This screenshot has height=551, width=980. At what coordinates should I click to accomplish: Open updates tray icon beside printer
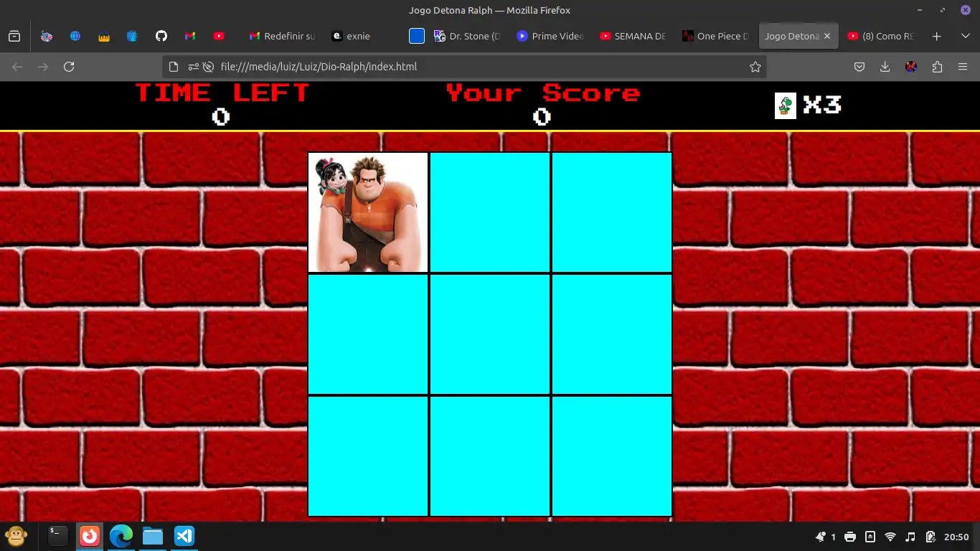(x=870, y=537)
